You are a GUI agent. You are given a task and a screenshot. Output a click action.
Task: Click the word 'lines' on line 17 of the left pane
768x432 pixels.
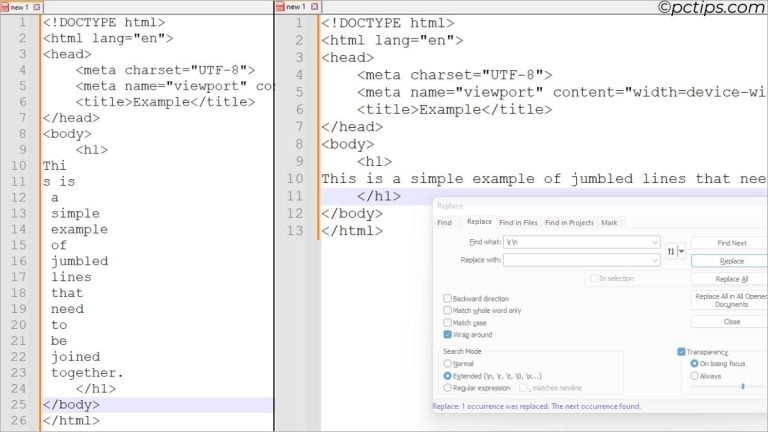(x=71, y=277)
